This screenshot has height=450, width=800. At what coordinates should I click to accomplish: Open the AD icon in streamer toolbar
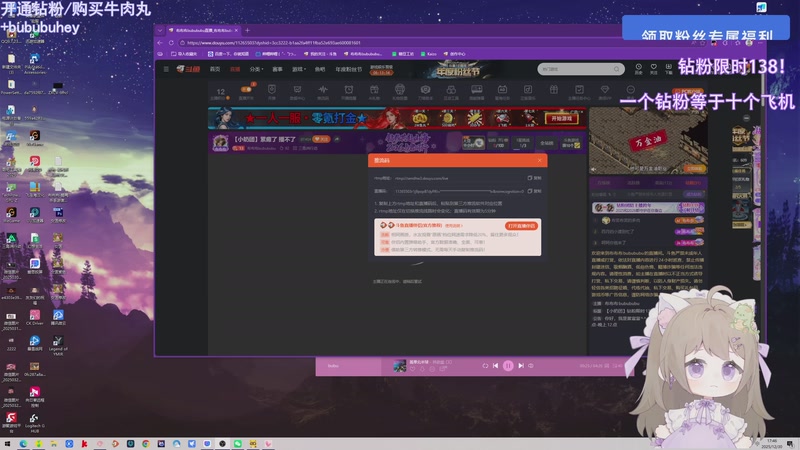(502, 91)
